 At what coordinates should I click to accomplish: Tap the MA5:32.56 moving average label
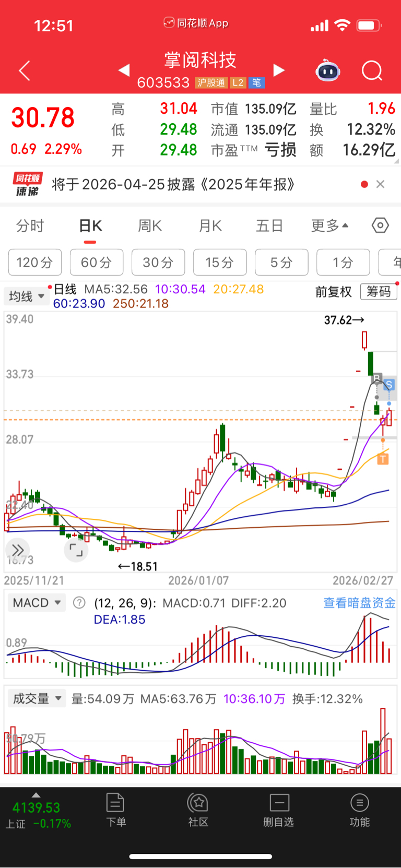tap(116, 289)
